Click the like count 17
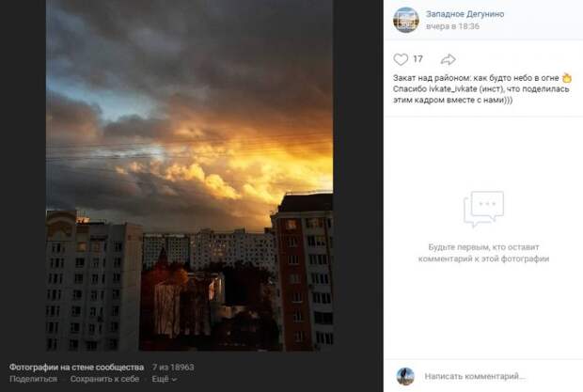The height and width of the screenshot is (392, 583). 418,59
